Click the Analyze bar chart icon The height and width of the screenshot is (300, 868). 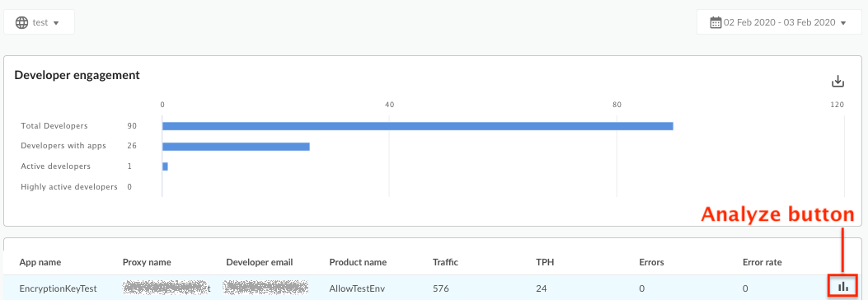pyautogui.click(x=843, y=287)
